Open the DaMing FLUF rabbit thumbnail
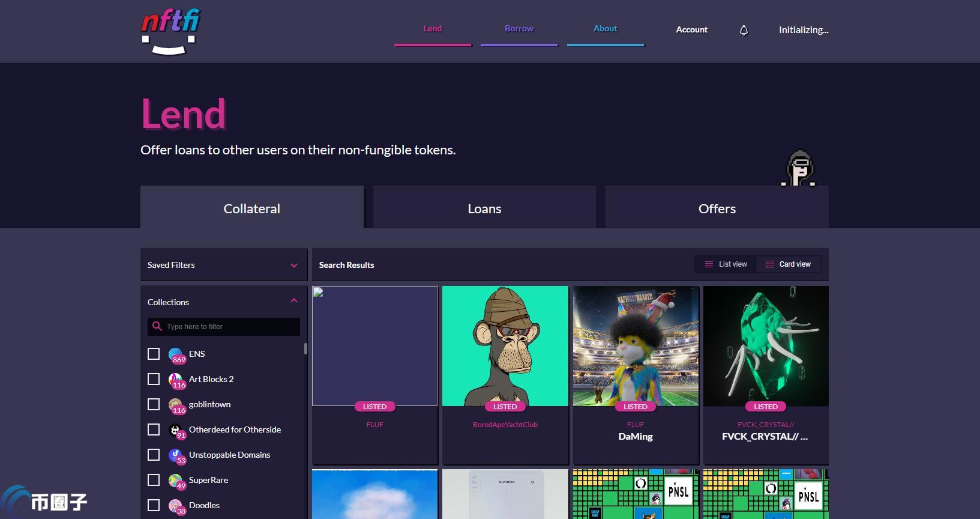The height and width of the screenshot is (519, 980). (x=636, y=346)
